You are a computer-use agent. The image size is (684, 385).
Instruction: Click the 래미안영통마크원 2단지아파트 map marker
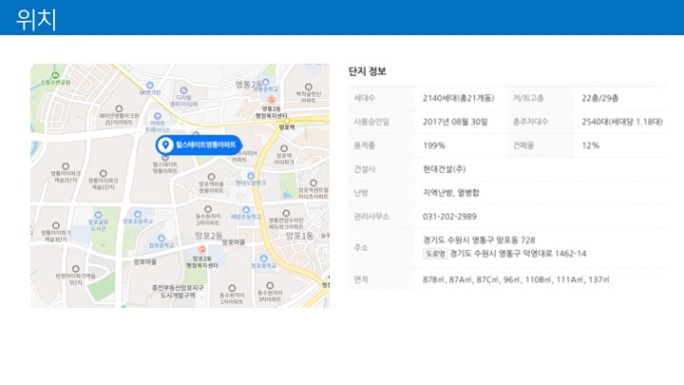119,109
